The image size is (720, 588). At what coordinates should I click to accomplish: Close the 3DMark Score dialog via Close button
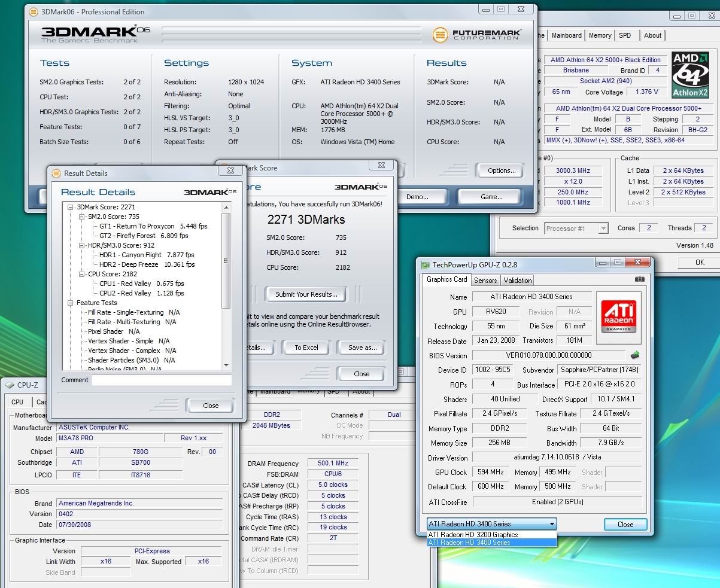361,374
